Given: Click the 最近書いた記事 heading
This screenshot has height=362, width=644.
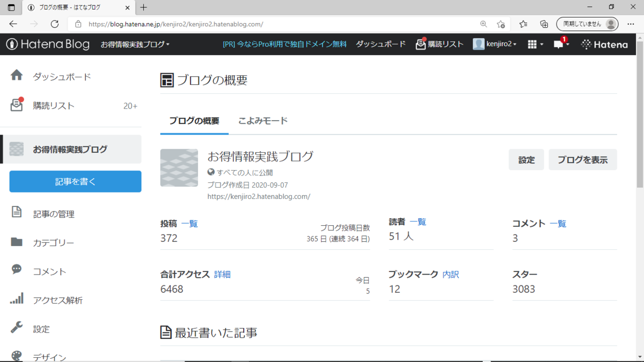Looking at the screenshot, I should [209, 333].
